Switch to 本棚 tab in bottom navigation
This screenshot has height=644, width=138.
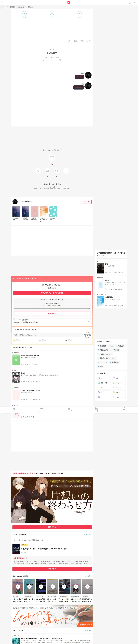click(96, 409)
